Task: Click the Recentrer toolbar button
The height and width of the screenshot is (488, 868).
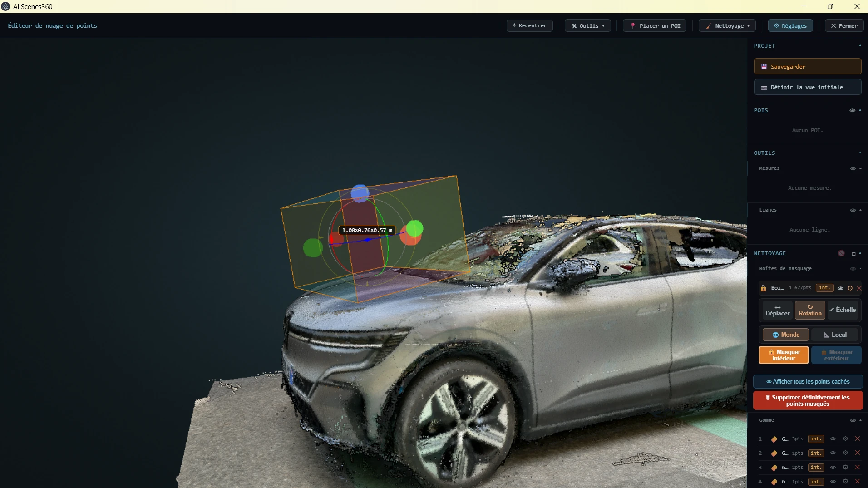Action: 529,26
